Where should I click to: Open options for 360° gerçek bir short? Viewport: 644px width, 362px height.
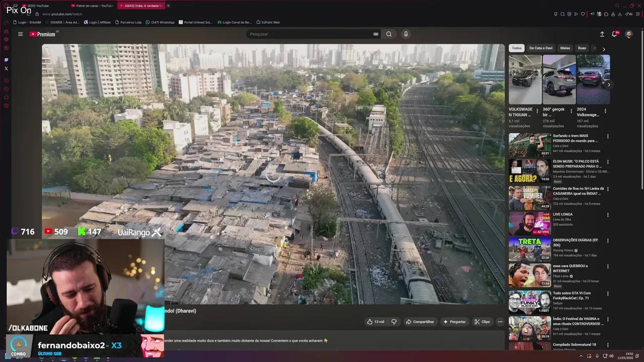571,111
